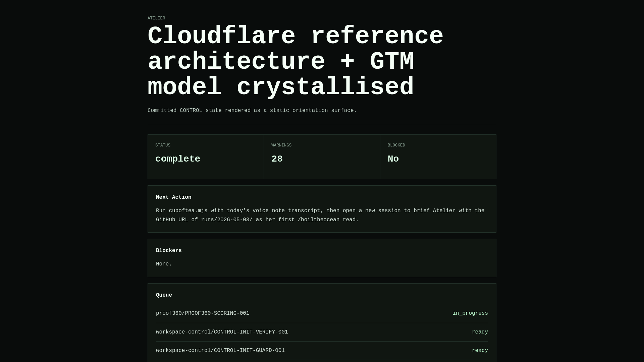Click the ready status for CONTROL-INIT-GUARD-001
The image size is (644, 362).
pyautogui.click(x=480, y=351)
